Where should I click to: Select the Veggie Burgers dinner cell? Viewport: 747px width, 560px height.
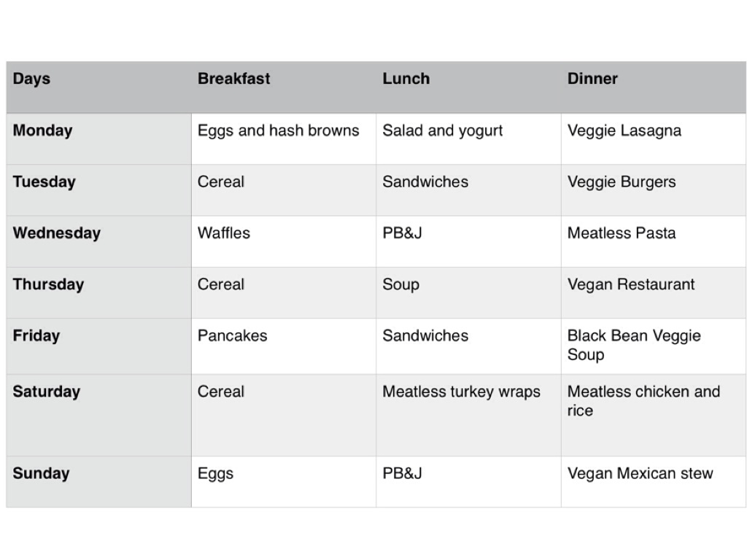(x=622, y=182)
